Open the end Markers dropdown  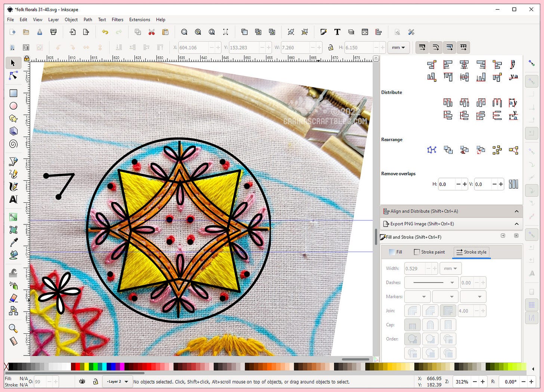pos(473,297)
